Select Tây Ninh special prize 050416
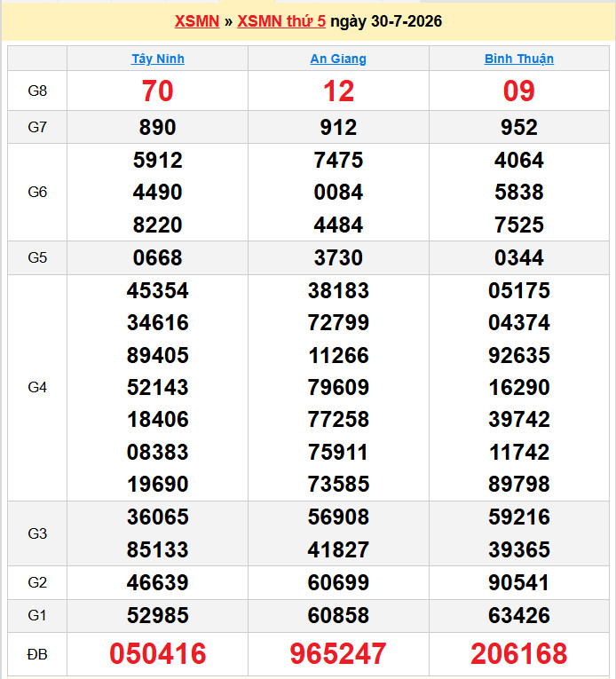This screenshot has height=679, width=616. tap(158, 654)
